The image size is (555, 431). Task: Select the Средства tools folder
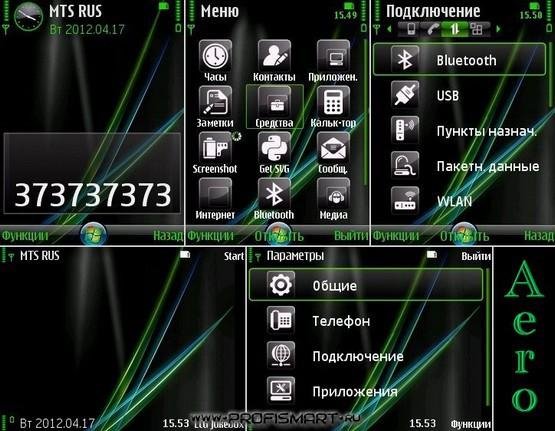click(275, 107)
